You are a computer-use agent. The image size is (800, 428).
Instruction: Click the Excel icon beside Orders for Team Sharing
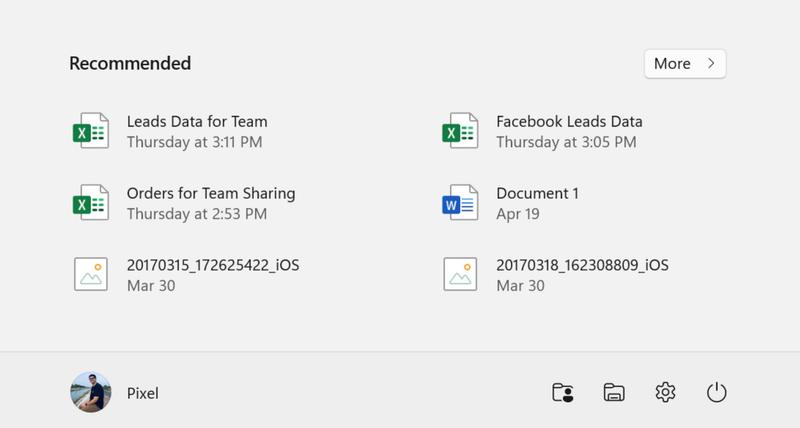click(x=90, y=203)
